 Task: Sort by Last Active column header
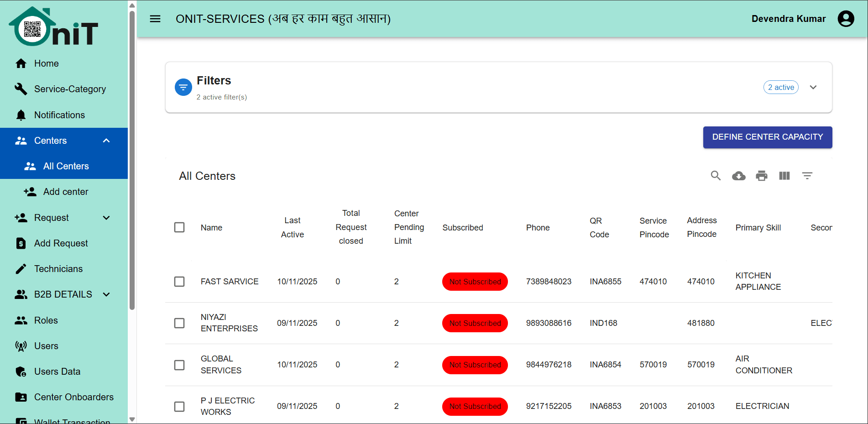click(x=293, y=227)
